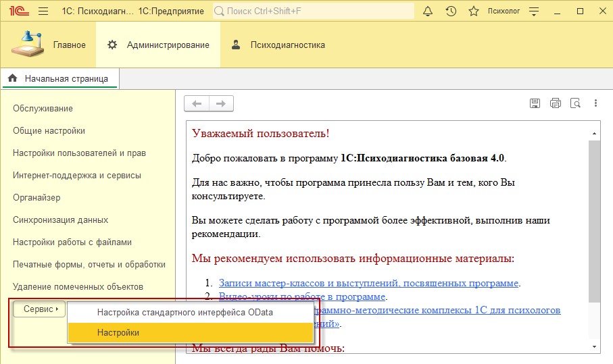The image size is (613, 364).
Task: Minimize the application window
Action: [557, 11]
